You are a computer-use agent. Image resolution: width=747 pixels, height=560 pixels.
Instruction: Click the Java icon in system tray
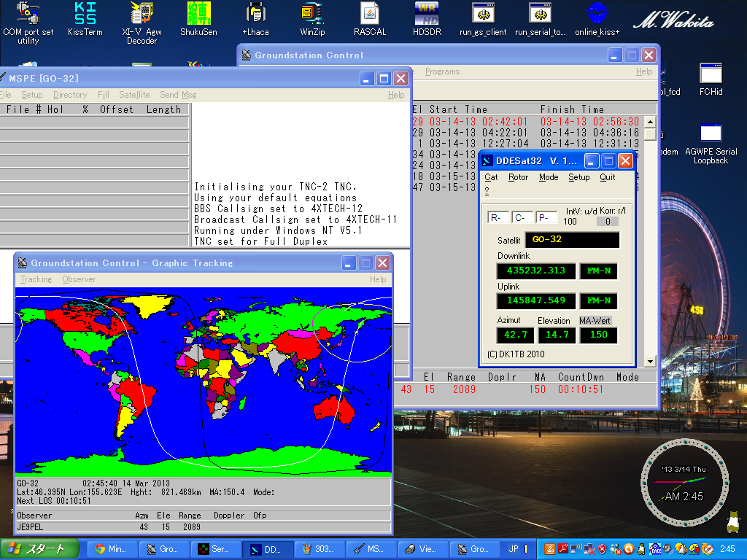pyautogui.click(x=550, y=549)
